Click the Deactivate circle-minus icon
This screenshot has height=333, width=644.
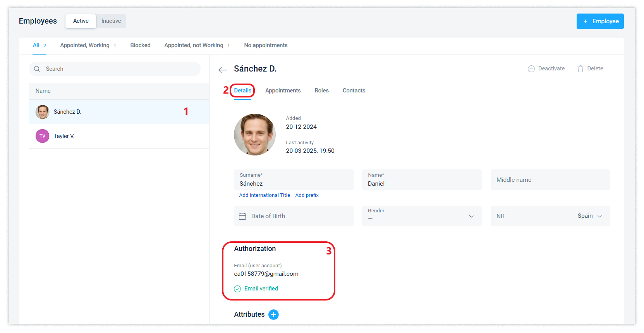pos(531,69)
